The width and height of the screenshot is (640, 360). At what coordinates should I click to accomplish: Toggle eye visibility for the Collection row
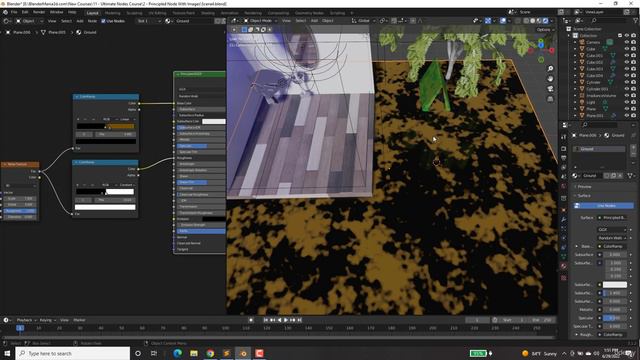pyautogui.click(x=627, y=36)
